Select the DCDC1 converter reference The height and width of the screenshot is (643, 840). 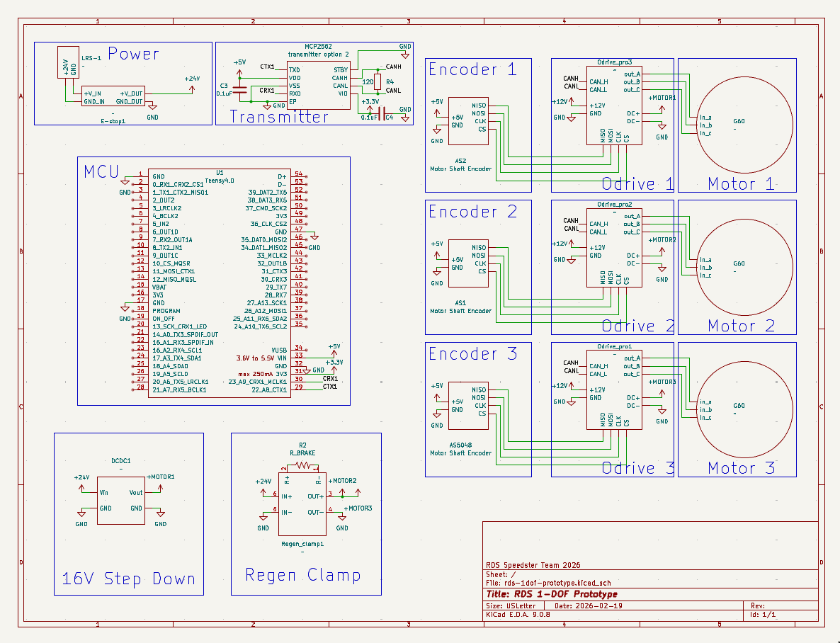tap(121, 461)
